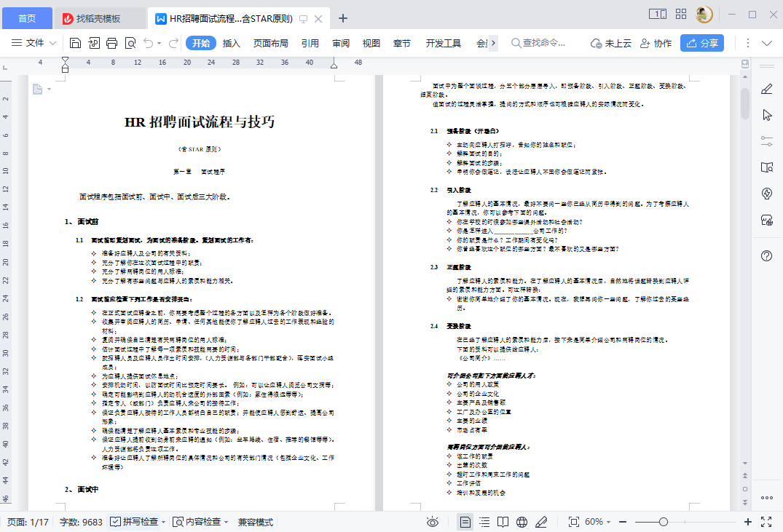783x532 pixels.
Task: Open the app grid icon
Action: pos(680,14)
